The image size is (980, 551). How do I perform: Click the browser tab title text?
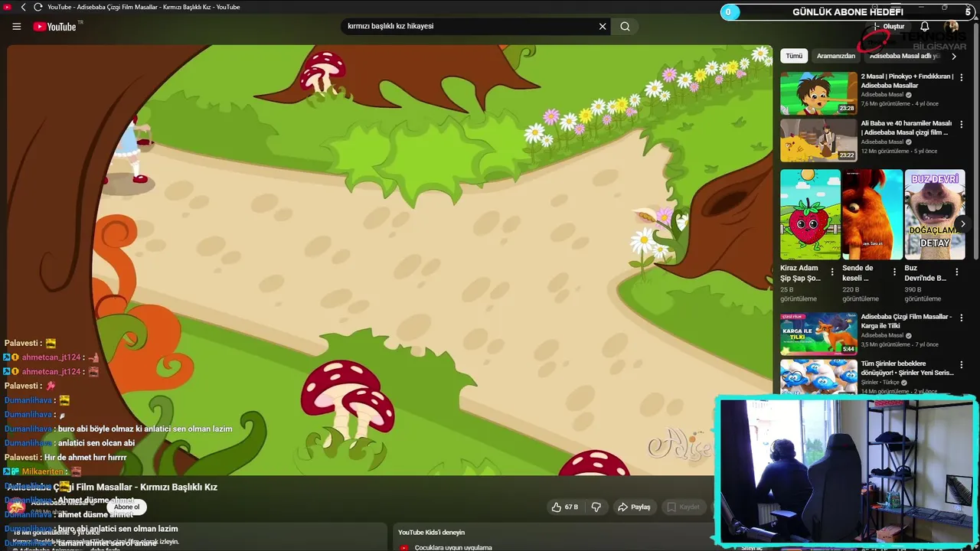[x=144, y=7]
